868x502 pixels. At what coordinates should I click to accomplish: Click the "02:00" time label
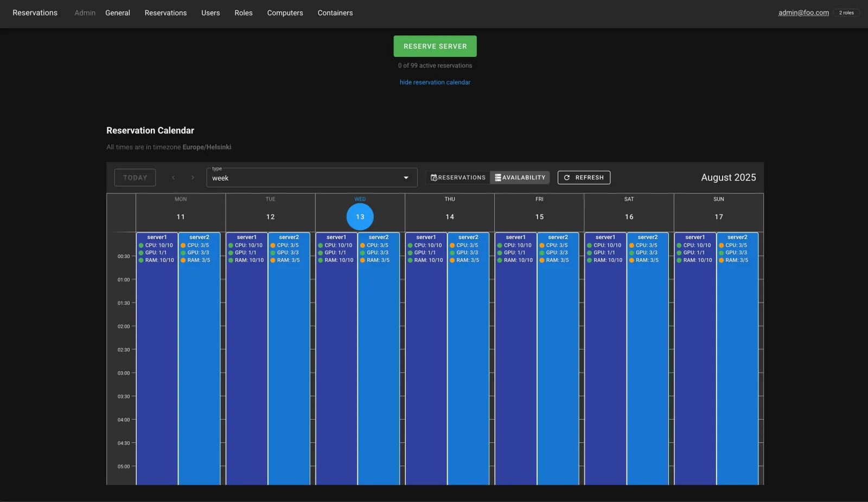click(124, 326)
